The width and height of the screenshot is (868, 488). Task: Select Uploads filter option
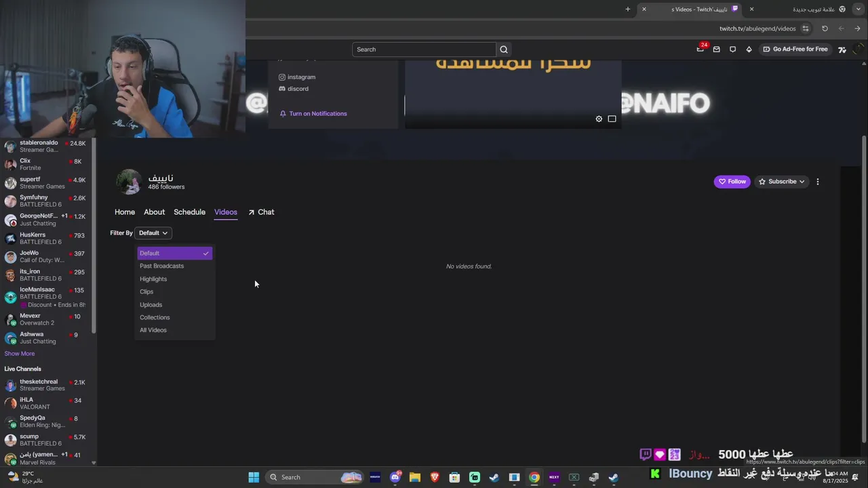pos(175,305)
